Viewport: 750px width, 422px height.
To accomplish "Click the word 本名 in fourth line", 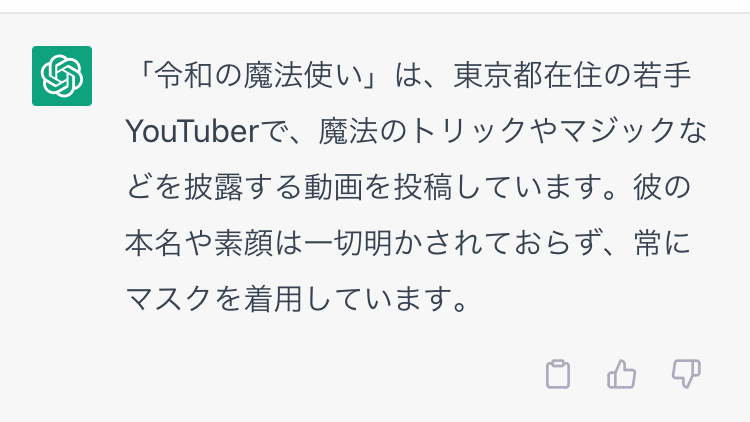I will click(154, 243).
